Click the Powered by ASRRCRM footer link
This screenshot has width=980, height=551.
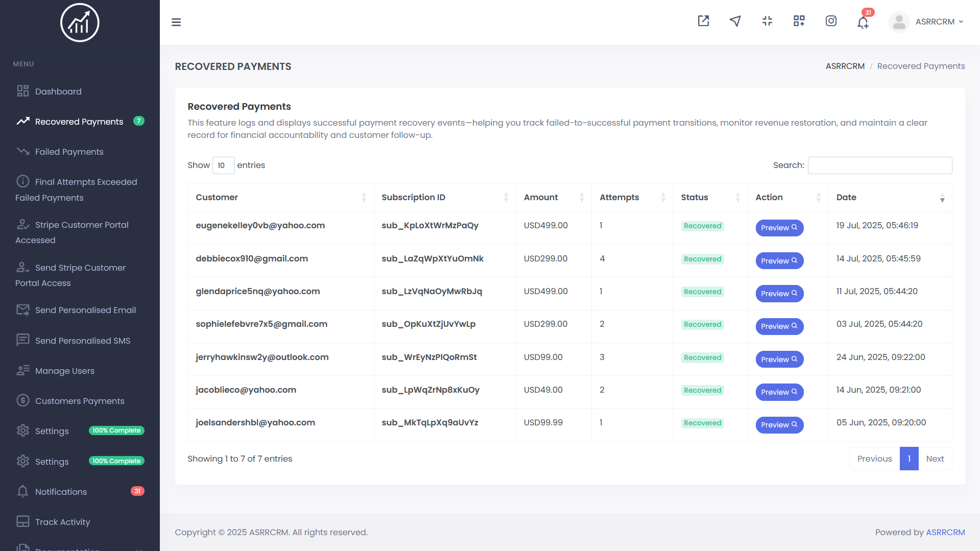coord(945,532)
